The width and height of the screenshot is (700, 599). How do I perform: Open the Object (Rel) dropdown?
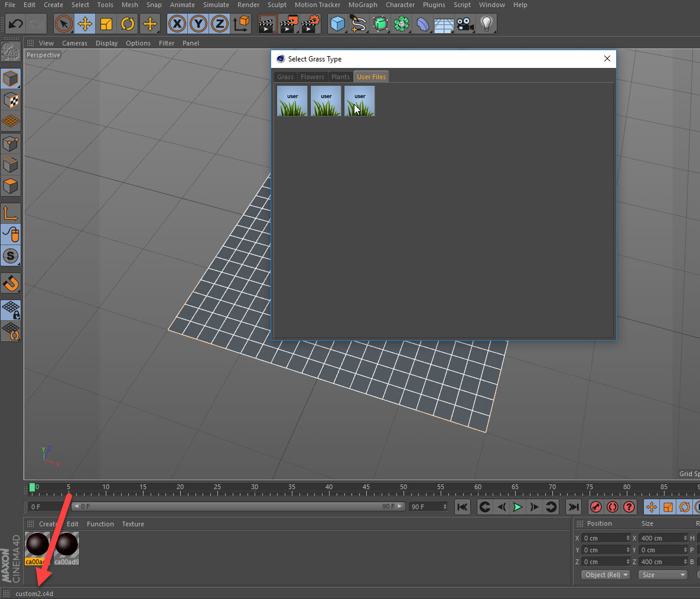click(x=605, y=575)
